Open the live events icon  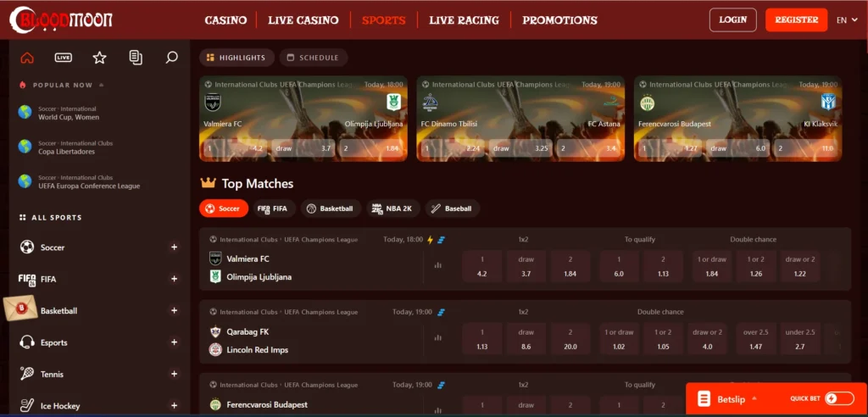point(64,58)
